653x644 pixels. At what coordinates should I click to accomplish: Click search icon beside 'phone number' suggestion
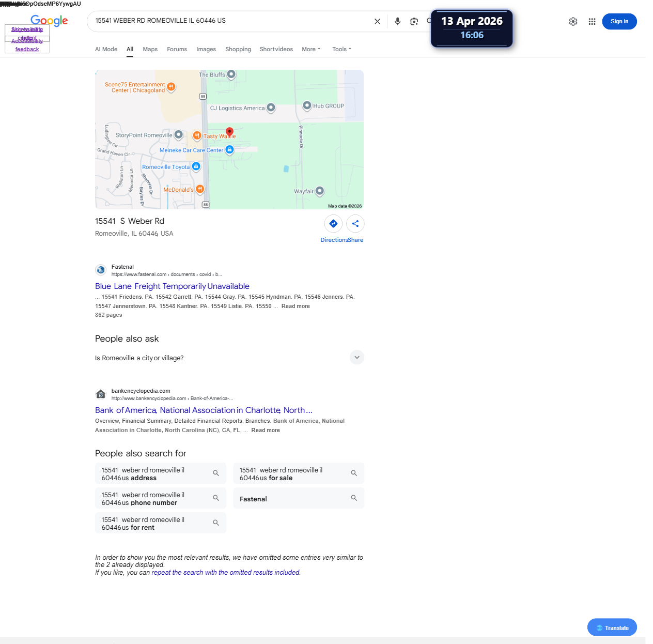216,498
